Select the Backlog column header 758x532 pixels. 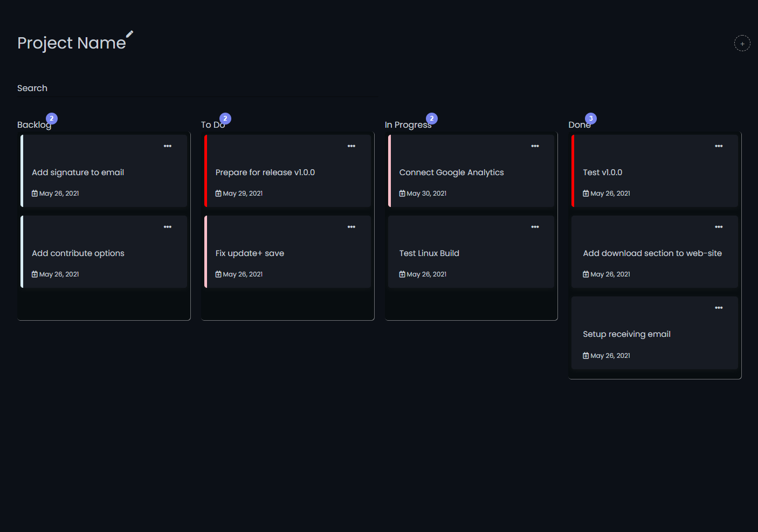point(34,125)
